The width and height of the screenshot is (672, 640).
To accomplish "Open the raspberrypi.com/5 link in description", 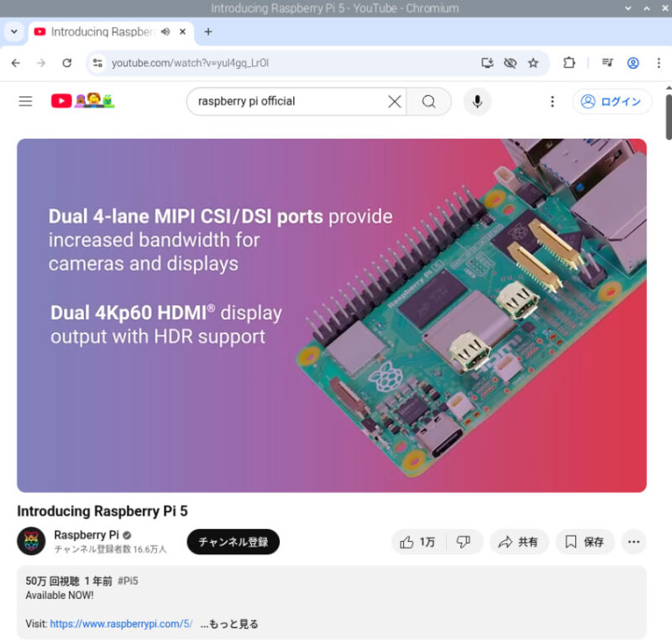I will [121, 624].
